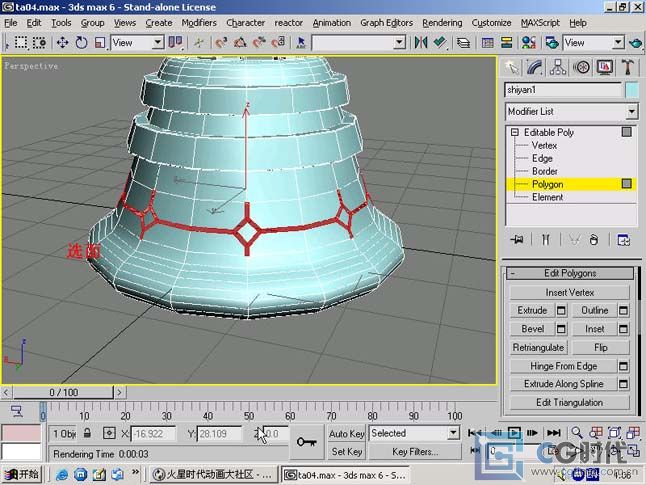Click the Quick Render teapot icon
The image size is (646, 485).
pyautogui.click(x=636, y=42)
